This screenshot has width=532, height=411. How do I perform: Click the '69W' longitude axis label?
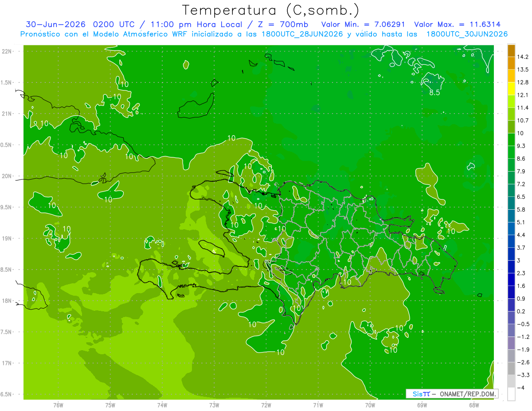422,405
